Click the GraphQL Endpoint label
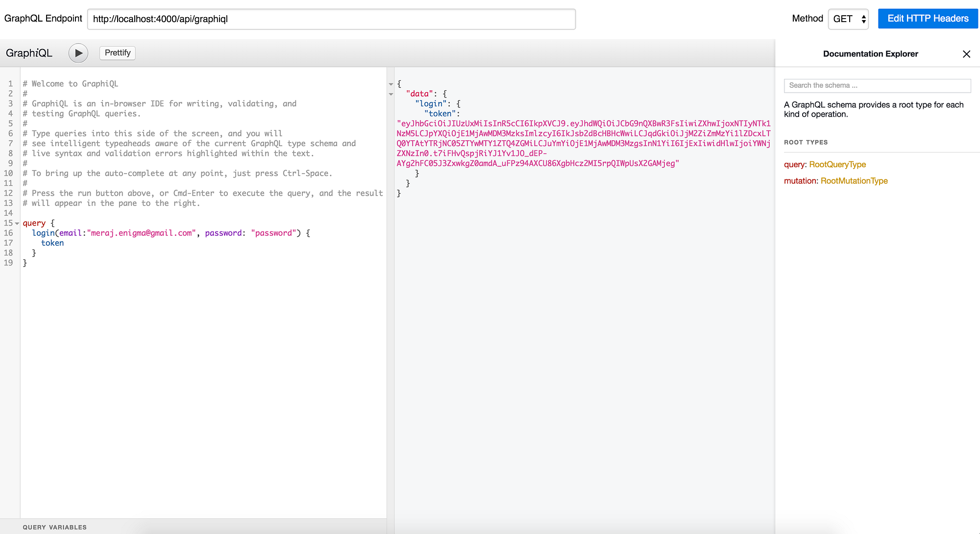This screenshot has height=534, width=980. click(43, 19)
